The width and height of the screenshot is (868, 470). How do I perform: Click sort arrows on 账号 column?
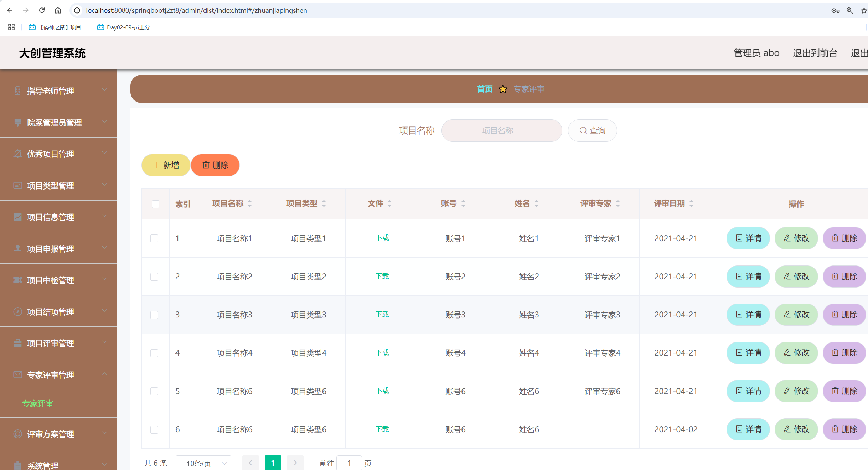coord(463,203)
